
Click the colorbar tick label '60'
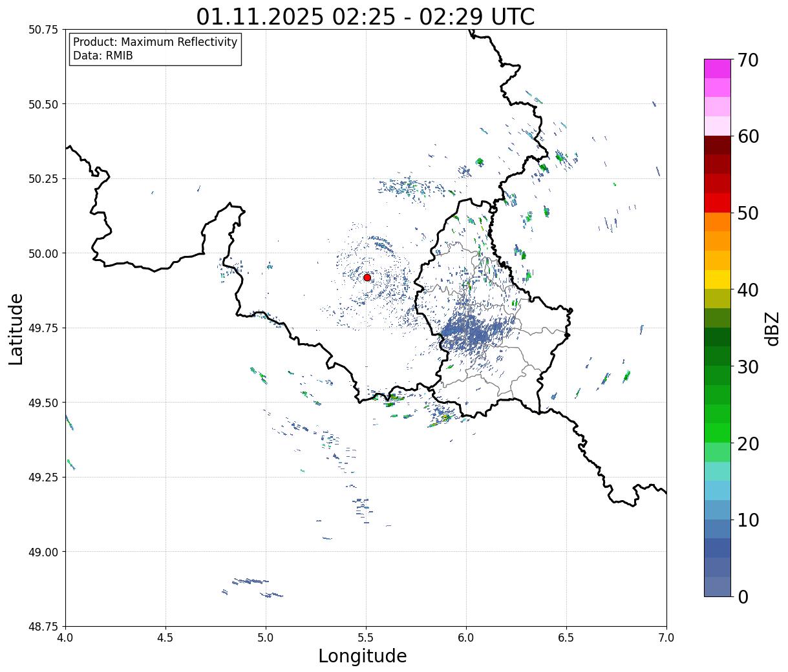click(x=748, y=136)
